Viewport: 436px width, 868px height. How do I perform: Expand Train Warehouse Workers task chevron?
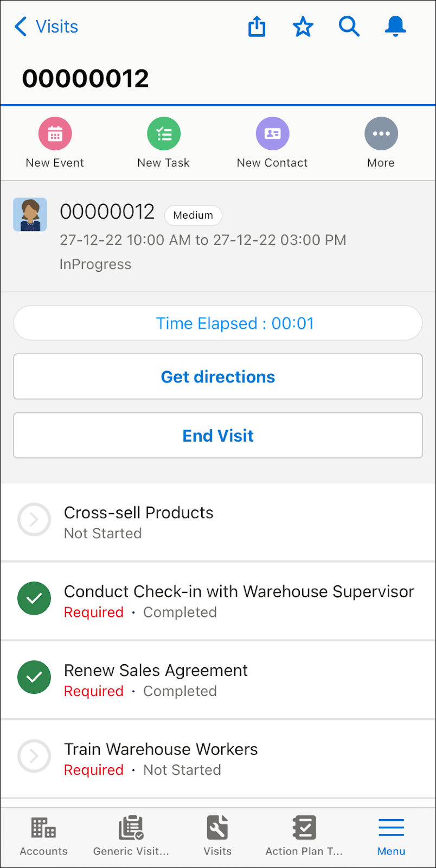pos(34,756)
